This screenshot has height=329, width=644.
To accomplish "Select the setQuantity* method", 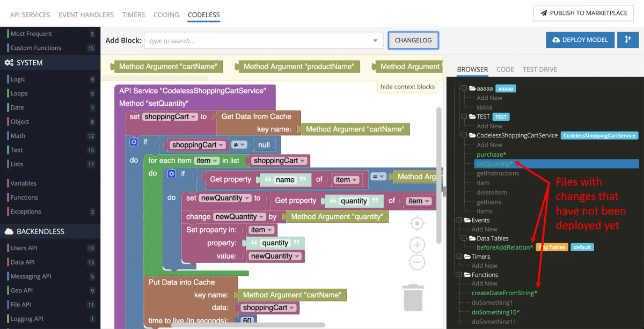I will 494,164.
